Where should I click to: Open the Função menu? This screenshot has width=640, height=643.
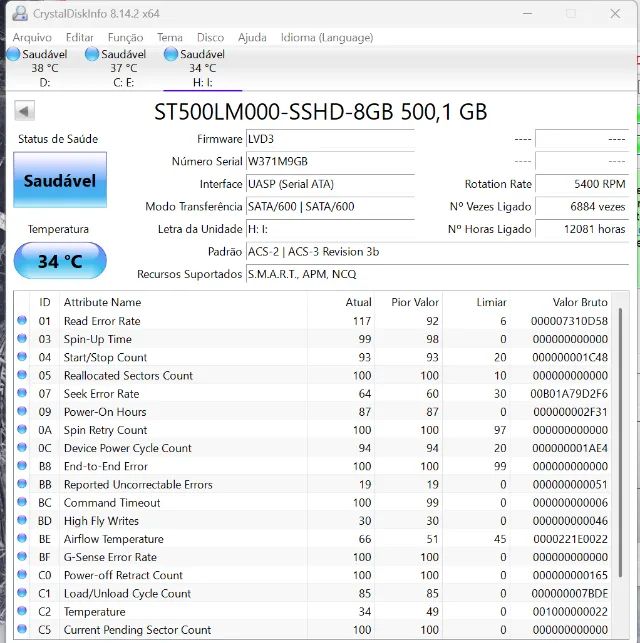[125, 38]
